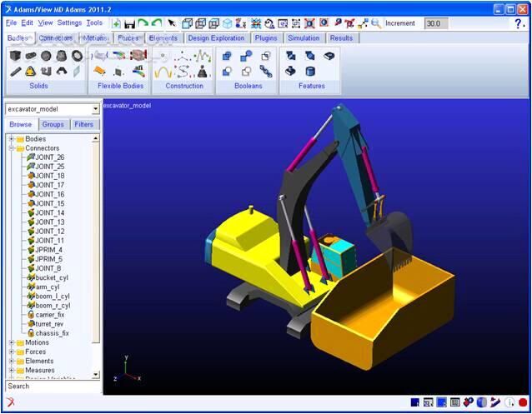532x414 pixels.
Task: Open the excavator_model dropdown
Action: pyautogui.click(x=96, y=109)
